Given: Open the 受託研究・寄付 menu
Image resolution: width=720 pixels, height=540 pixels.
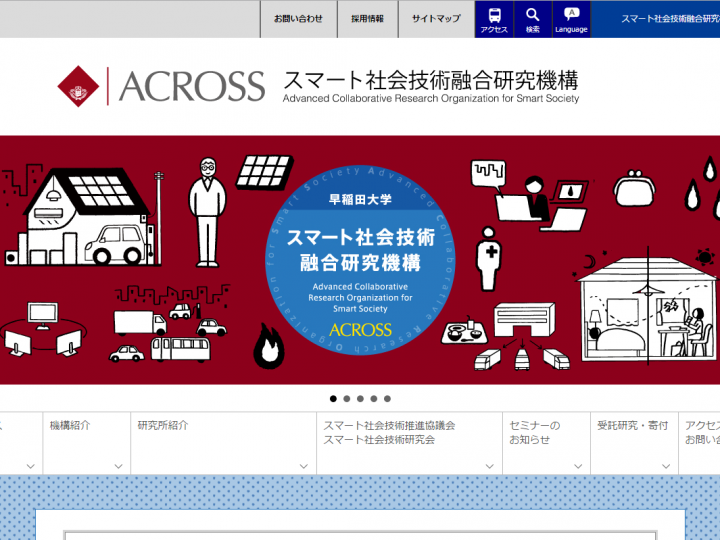Looking at the screenshot, I should pyautogui.click(x=635, y=443).
